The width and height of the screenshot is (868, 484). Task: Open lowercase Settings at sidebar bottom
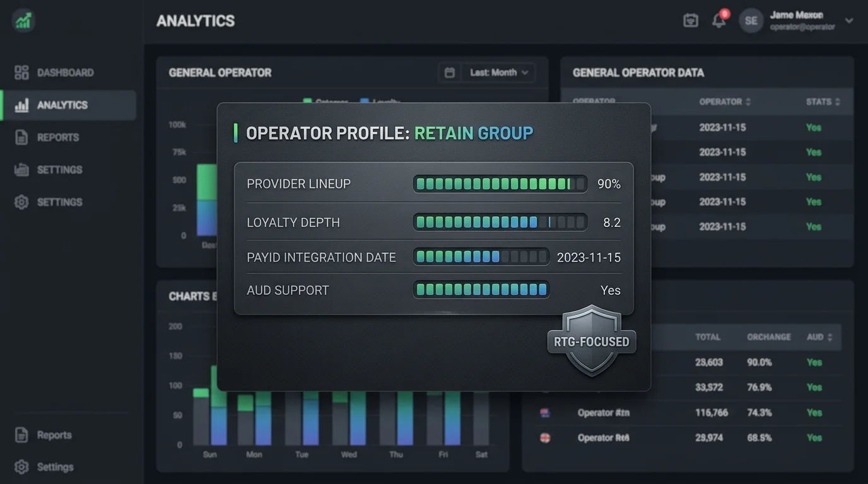click(x=44, y=467)
